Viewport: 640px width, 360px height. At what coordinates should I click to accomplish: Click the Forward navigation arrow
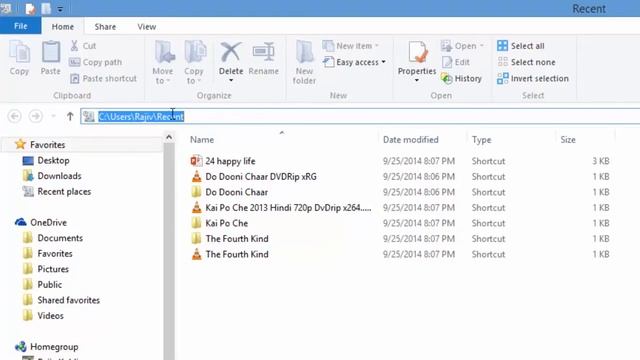pos(36,116)
